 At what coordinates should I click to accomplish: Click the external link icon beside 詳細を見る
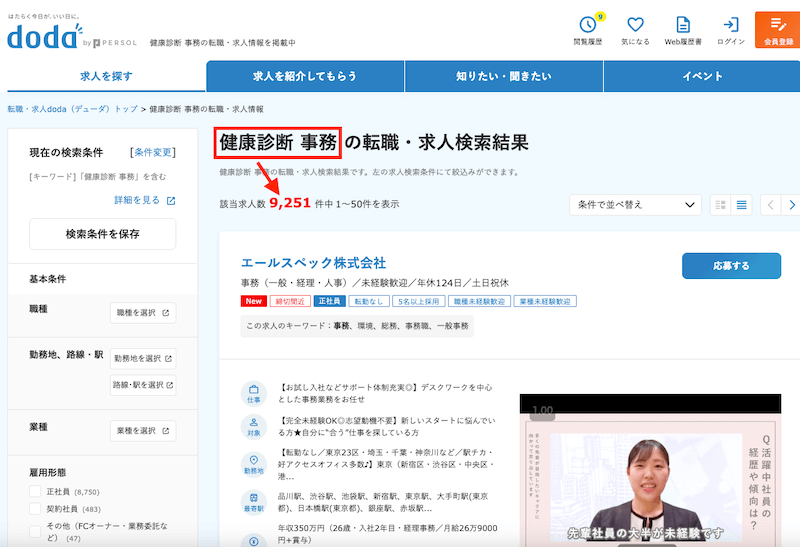171,201
